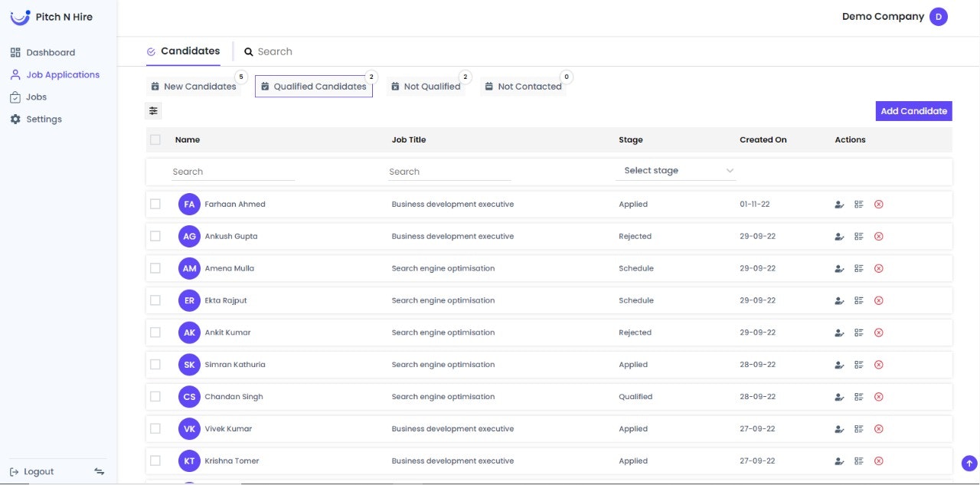Open the filter settings sliders icon
Image resolution: width=980 pixels, height=485 pixels.
pyautogui.click(x=153, y=111)
